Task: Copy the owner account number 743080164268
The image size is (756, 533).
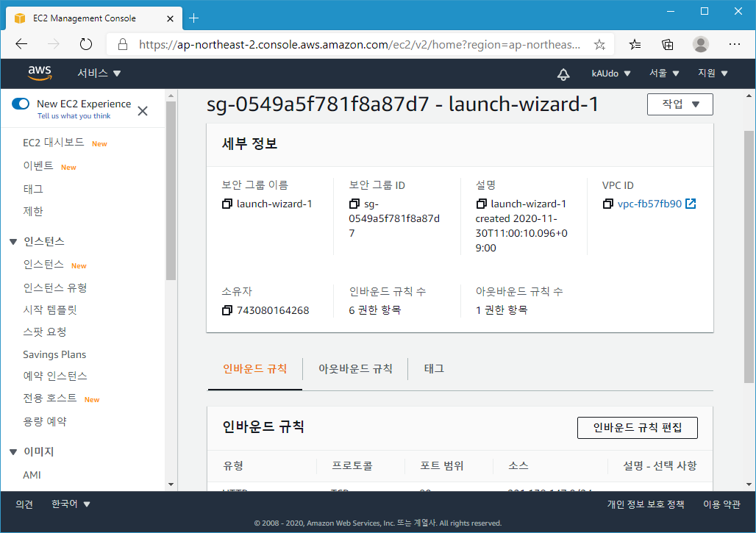Action: click(x=227, y=310)
